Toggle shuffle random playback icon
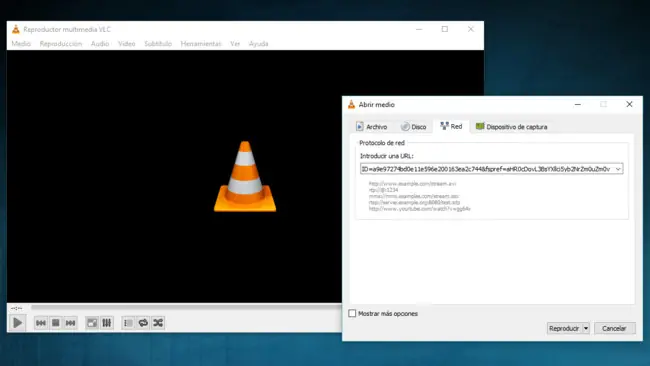650x366 pixels. (158, 323)
